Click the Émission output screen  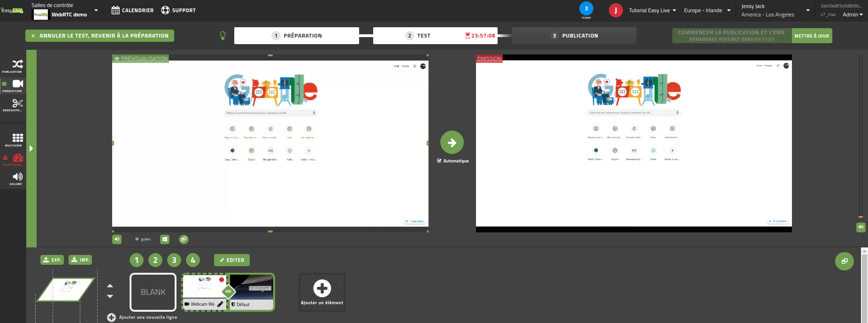point(634,144)
